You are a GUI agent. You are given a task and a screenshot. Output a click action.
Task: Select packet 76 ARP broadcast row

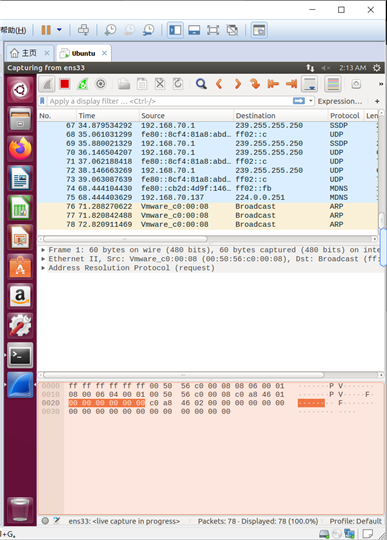tap(208, 206)
